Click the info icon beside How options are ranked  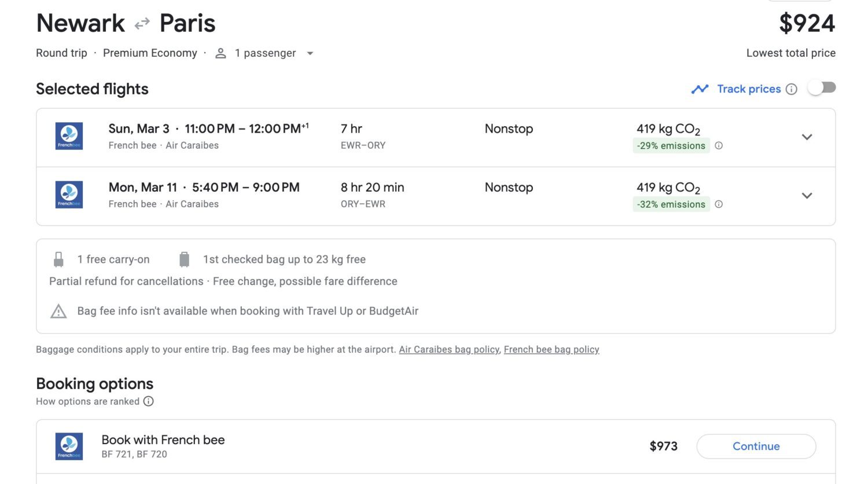click(149, 401)
